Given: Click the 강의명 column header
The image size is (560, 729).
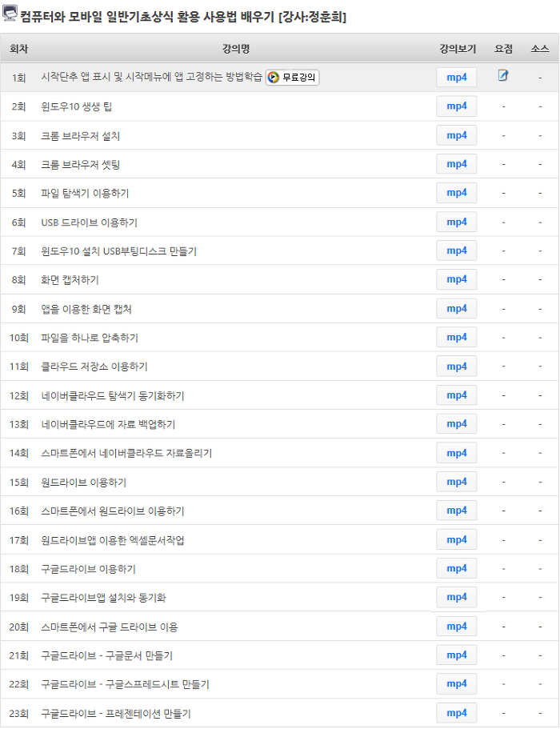Looking at the screenshot, I should (236, 49).
